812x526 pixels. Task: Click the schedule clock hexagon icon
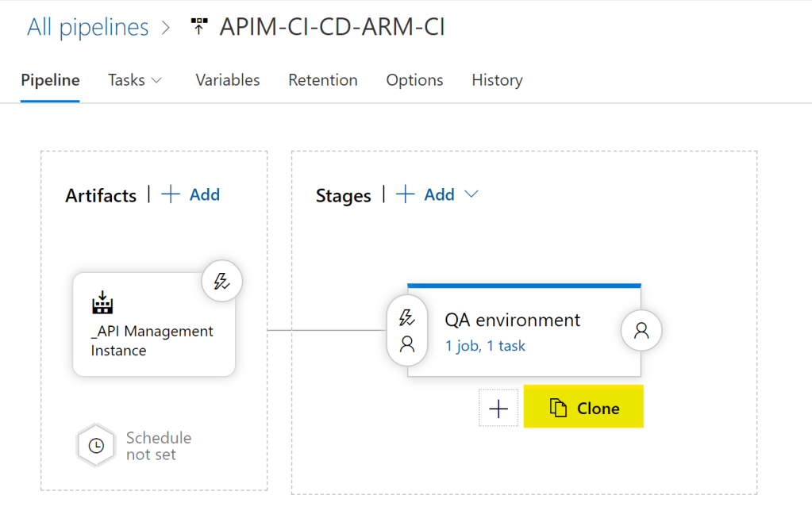[x=96, y=446]
